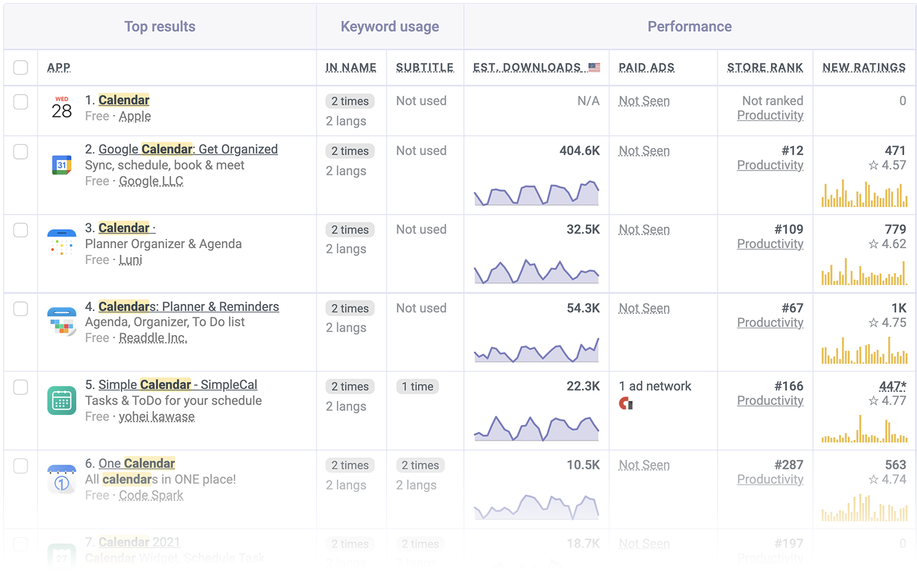The image size is (917, 588).
Task: Open the One Calendar app icon
Action: pos(62,479)
